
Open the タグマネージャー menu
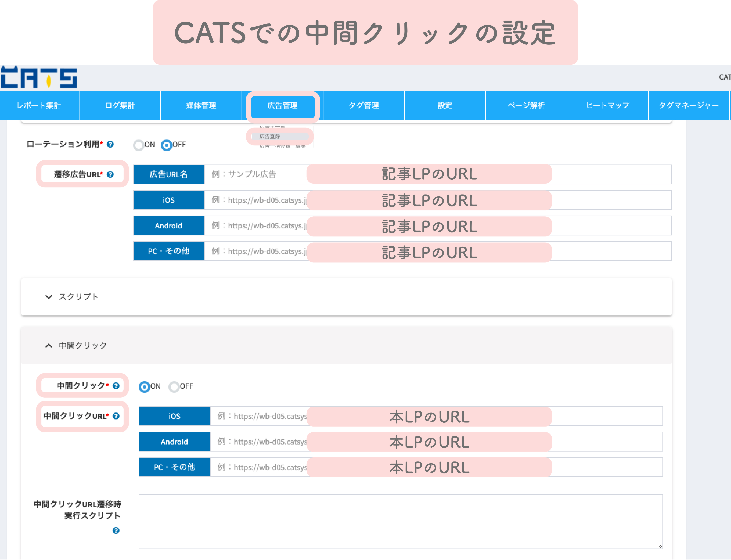click(689, 106)
